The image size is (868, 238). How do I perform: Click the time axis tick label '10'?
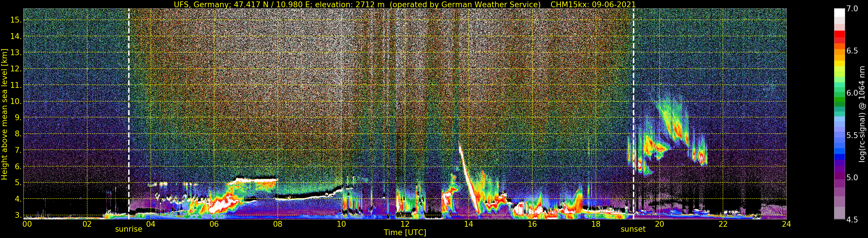coord(341,224)
